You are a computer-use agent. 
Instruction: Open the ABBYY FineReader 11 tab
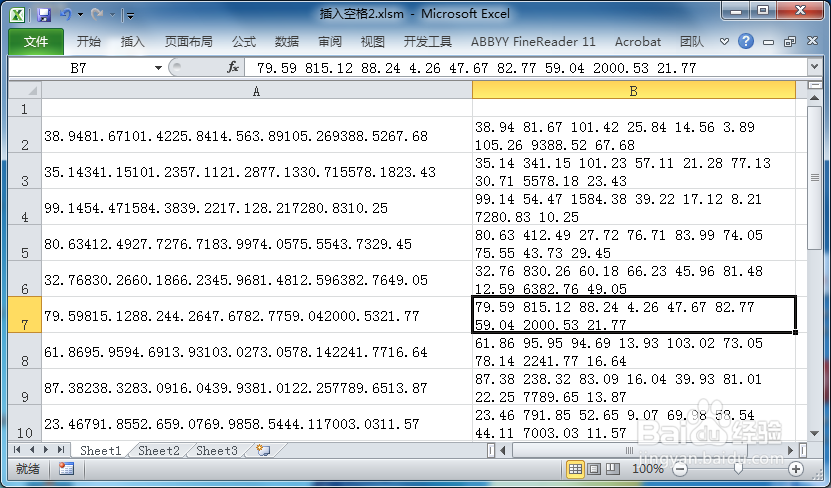coord(533,42)
